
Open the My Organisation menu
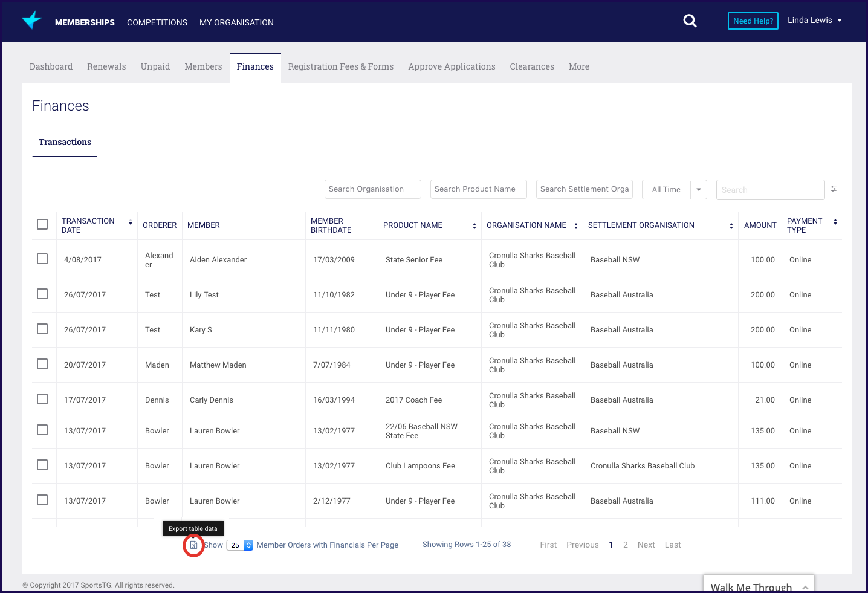click(x=236, y=22)
